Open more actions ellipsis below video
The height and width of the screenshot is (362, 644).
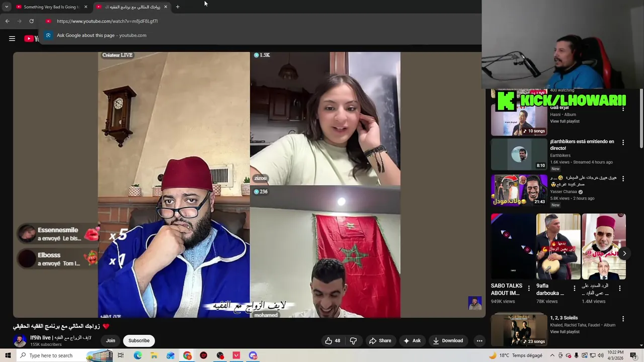[x=479, y=341]
